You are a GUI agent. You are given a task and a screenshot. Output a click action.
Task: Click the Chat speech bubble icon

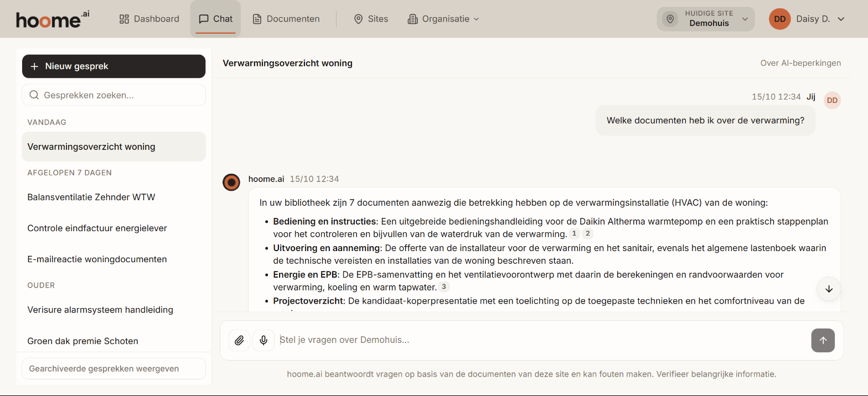point(204,19)
